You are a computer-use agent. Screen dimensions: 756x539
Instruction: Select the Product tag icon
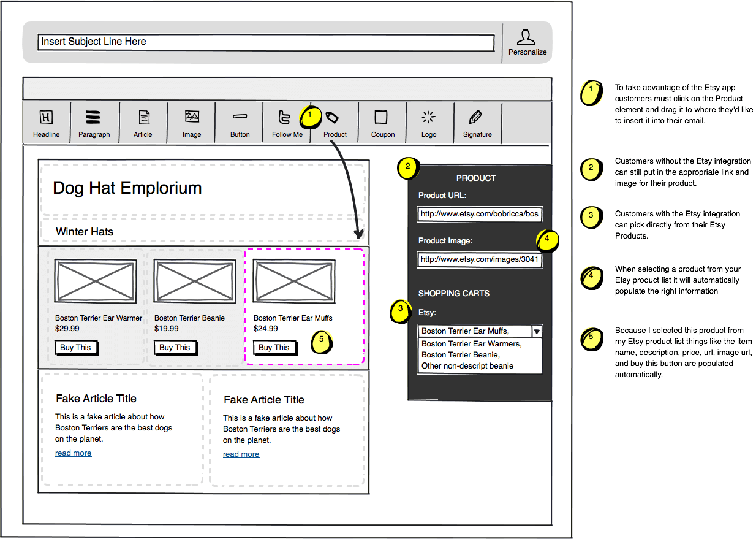click(x=332, y=118)
